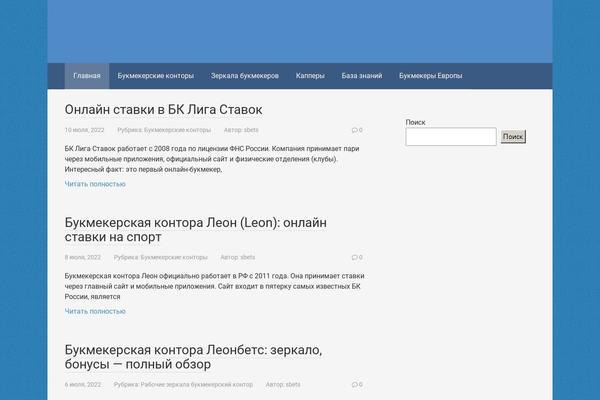Open article Онлайн ставки в БК Лига Ставок

(x=163, y=109)
